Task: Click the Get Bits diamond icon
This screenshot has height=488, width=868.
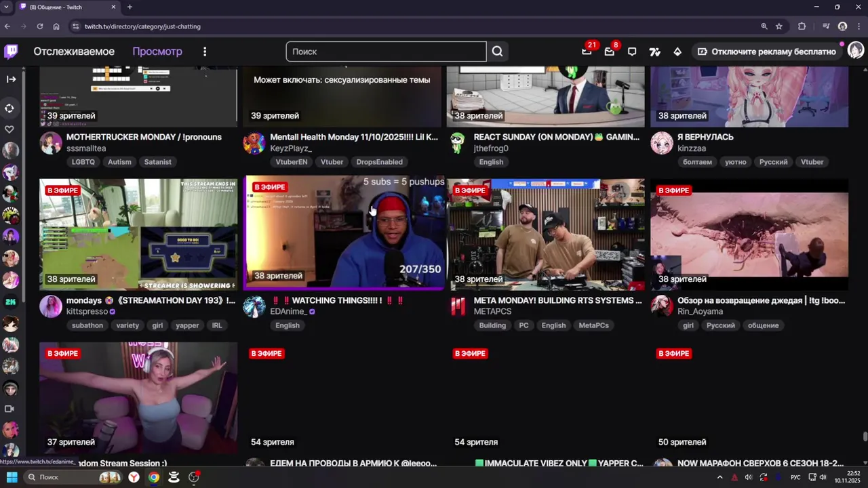Action: (x=677, y=52)
